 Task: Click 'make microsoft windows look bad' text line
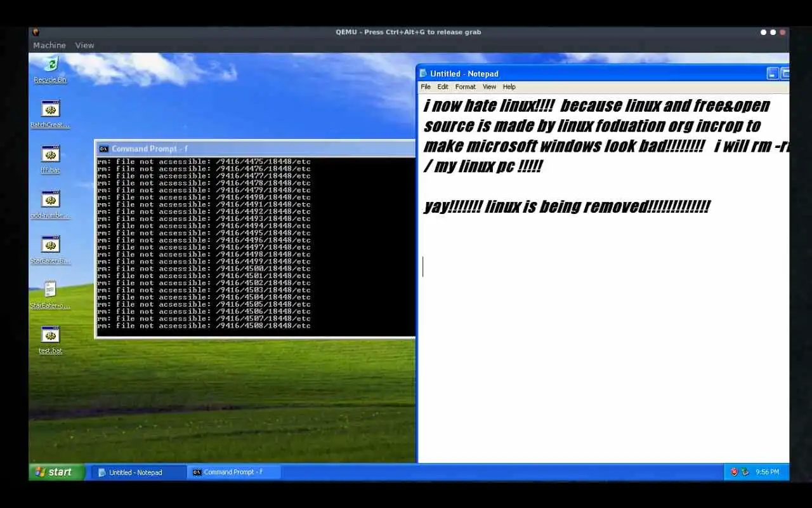[606, 146]
